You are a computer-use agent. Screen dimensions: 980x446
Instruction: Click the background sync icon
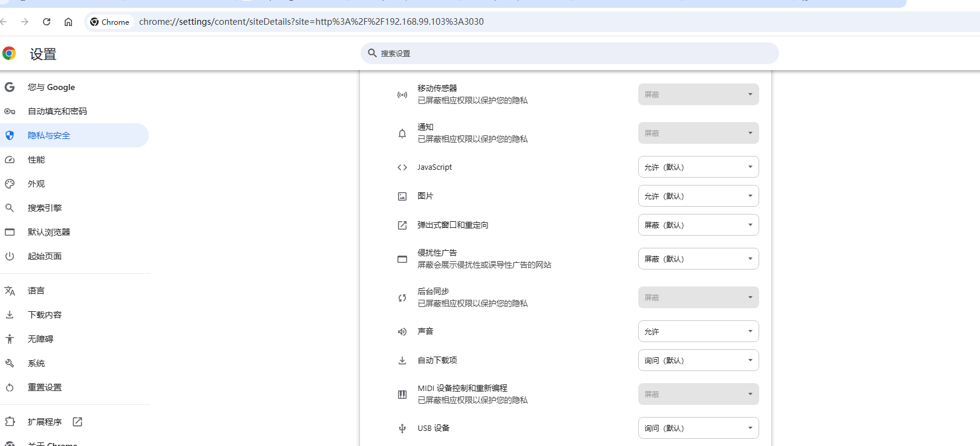pyautogui.click(x=402, y=298)
